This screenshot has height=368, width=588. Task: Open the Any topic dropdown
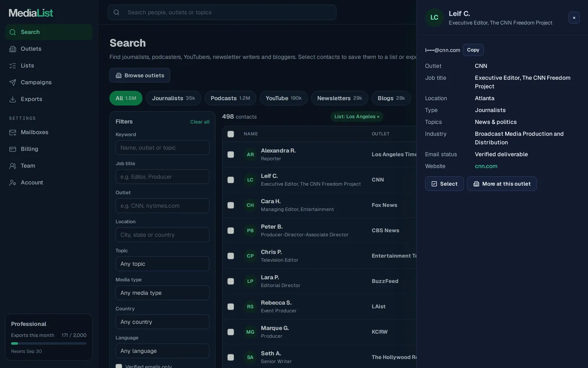(163, 264)
